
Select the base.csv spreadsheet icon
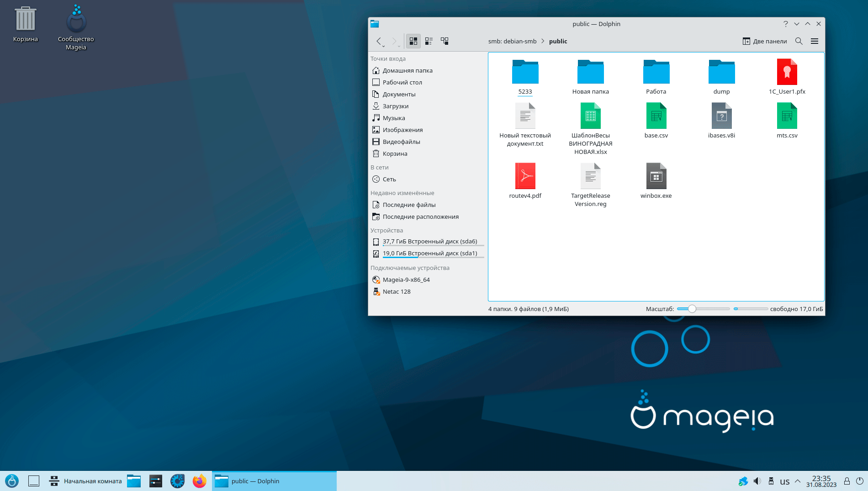656,116
